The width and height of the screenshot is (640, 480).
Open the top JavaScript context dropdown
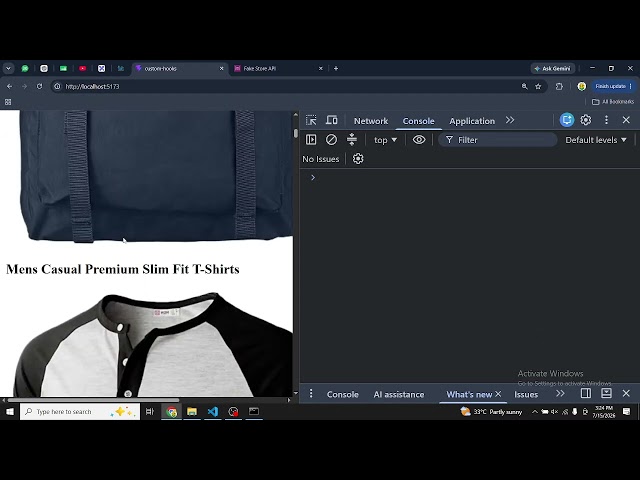tap(385, 140)
